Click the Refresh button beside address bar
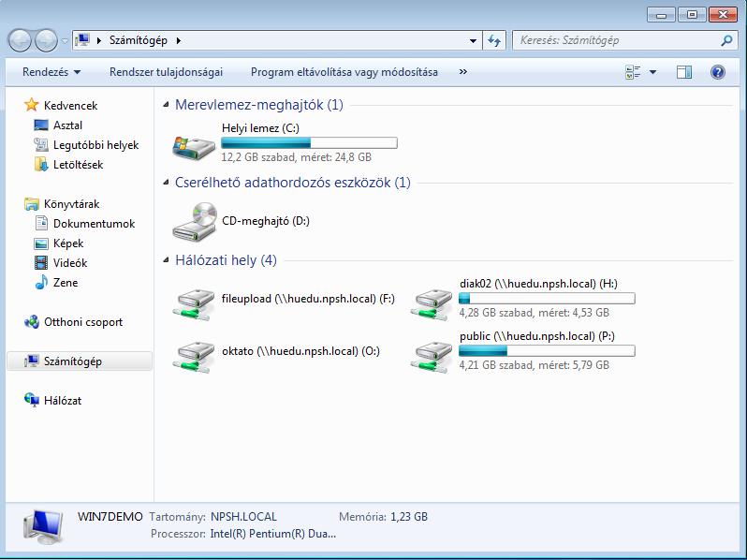The image size is (747, 560). point(494,40)
